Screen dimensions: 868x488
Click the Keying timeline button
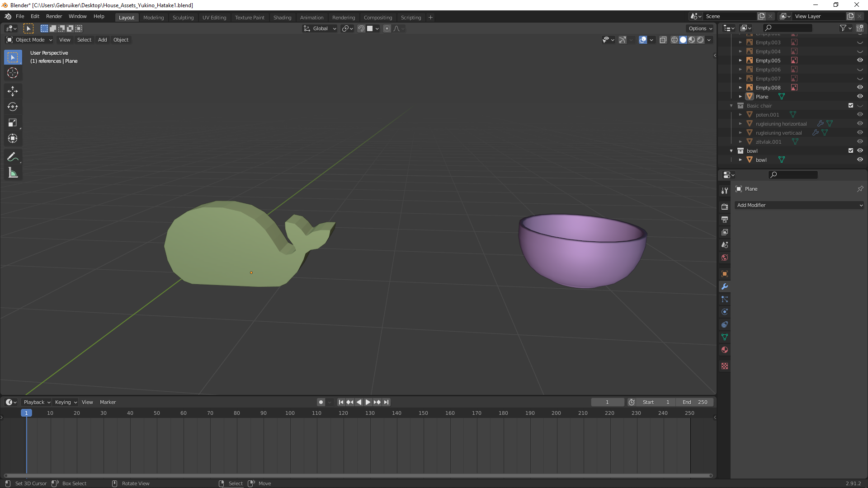point(66,402)
